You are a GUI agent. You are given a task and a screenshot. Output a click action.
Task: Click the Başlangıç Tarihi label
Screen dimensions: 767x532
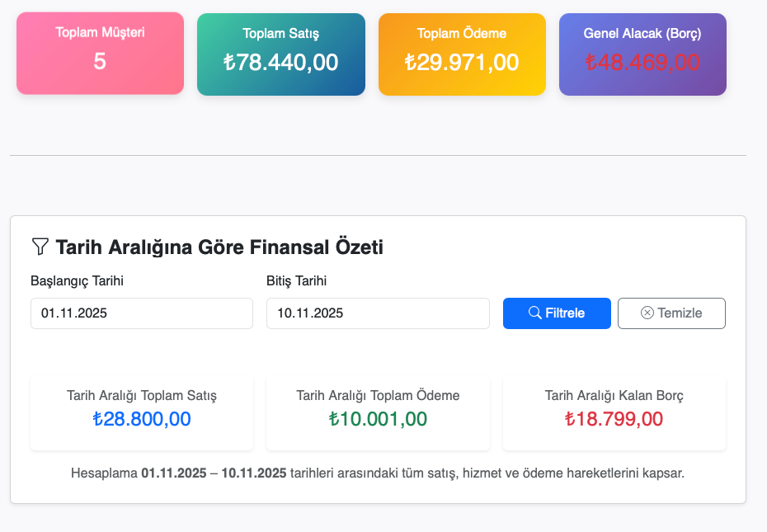[77, 281]
